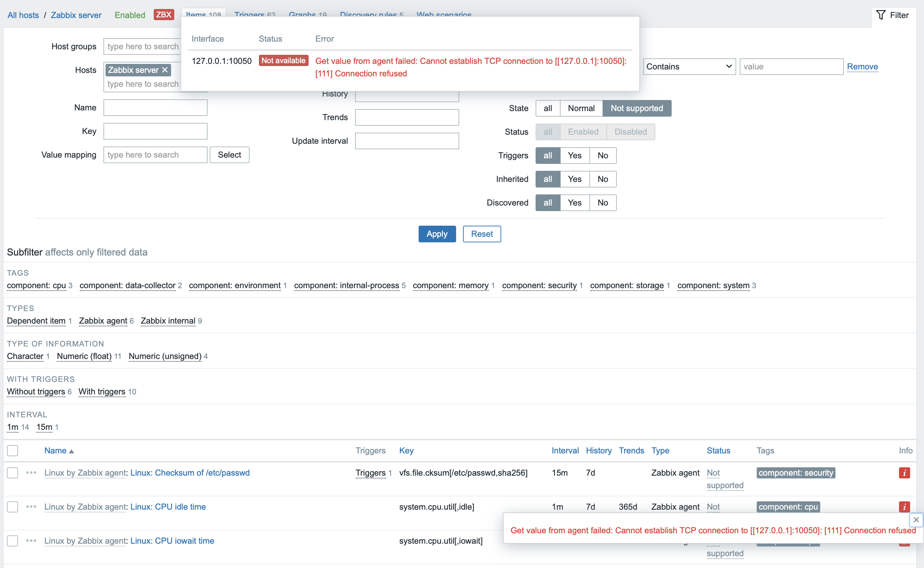Set Discovered filter to No
Screen dimensions: 924x568
point(603,203)
